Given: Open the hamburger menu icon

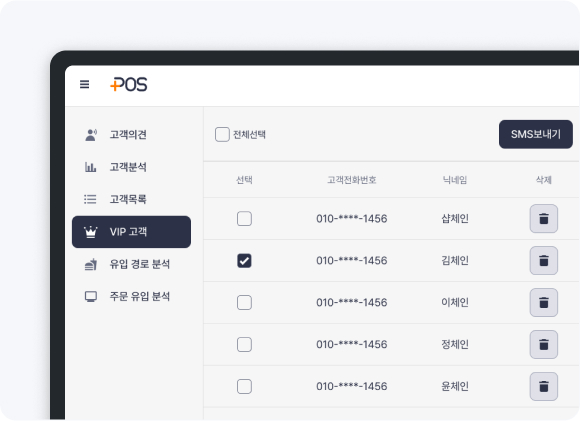Looking at the screenshot, I should [84, 84].
